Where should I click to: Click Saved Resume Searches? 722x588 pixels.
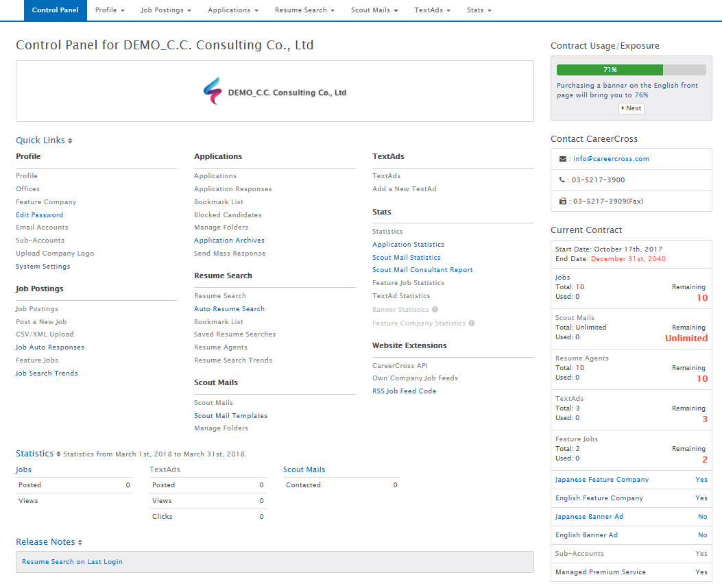point(234,334)
